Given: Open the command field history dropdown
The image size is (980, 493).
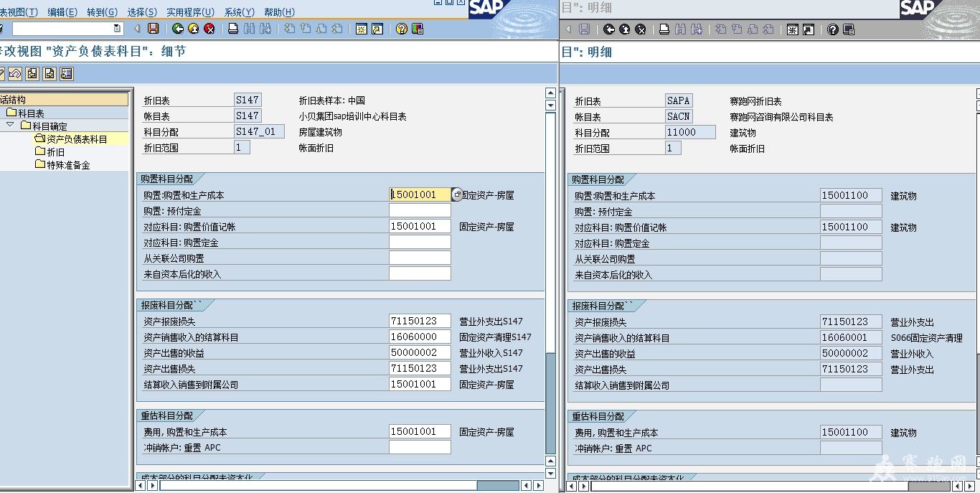Looking at the screenshot, I should (x=118, y=29).
